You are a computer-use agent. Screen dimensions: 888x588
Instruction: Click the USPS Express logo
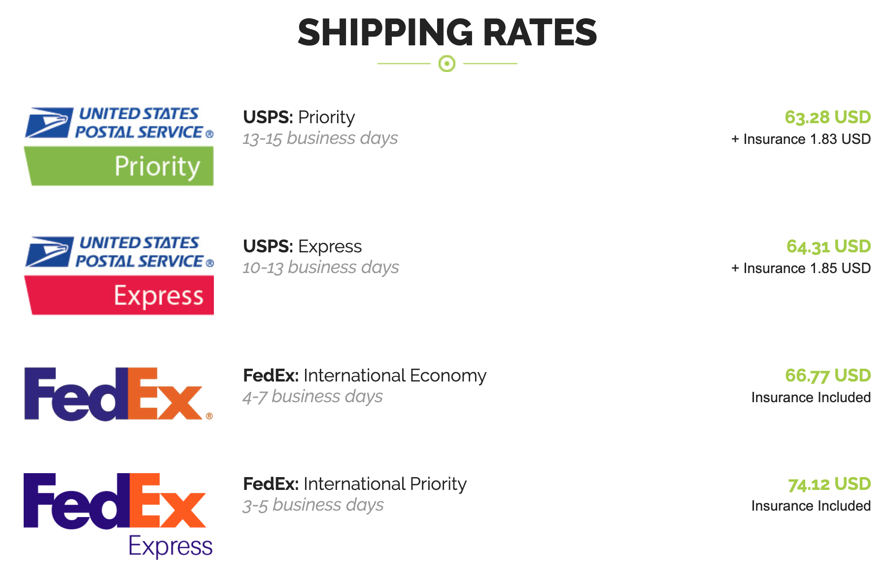(119, 276)
